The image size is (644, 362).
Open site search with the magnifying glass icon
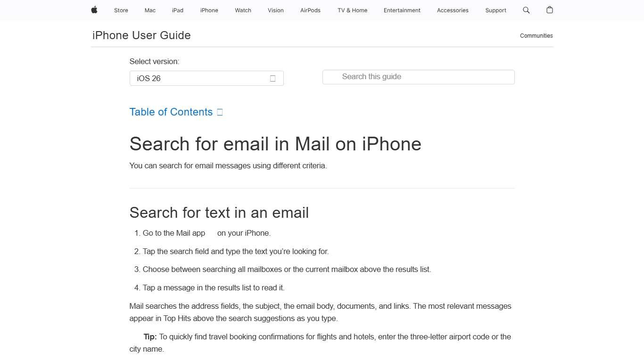(x=526, y=10)
